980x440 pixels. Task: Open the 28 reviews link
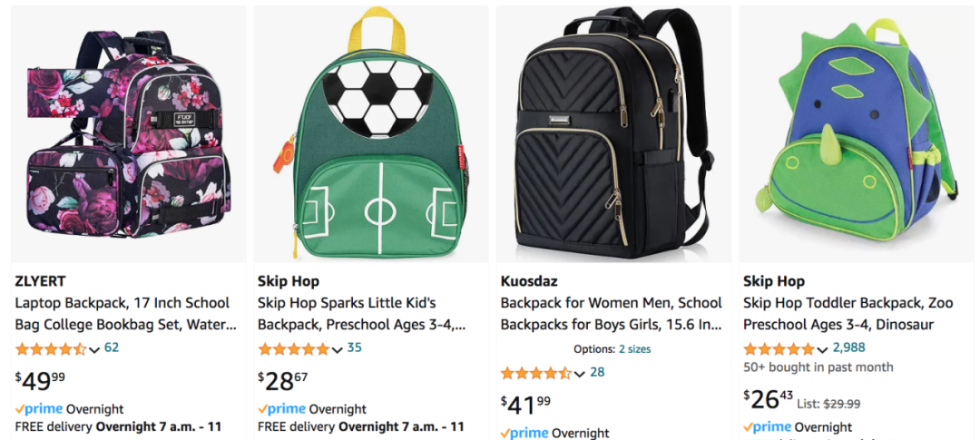[597, 372]
